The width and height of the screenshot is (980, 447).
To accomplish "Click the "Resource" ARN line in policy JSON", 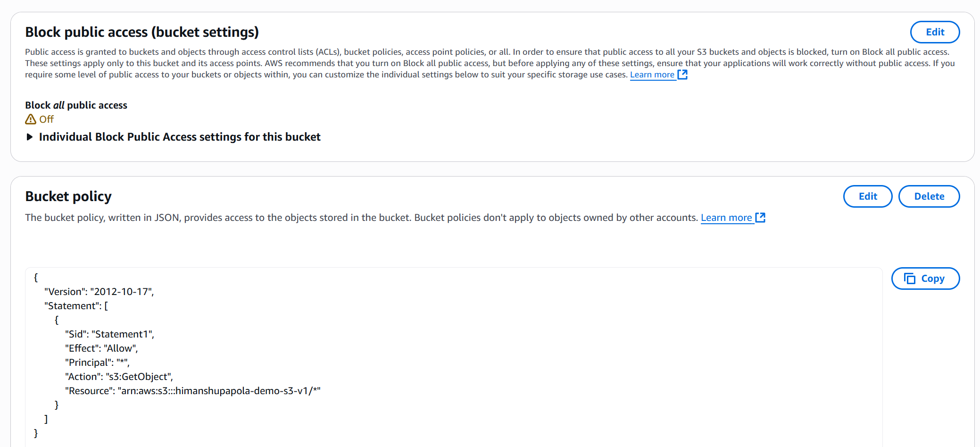I will pos(192,391).
